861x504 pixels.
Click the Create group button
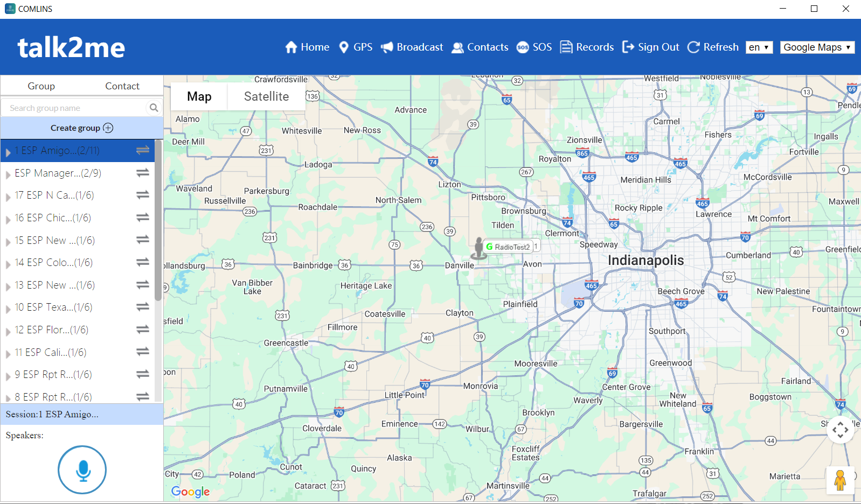pyautogui.click(x=81, y=128)
